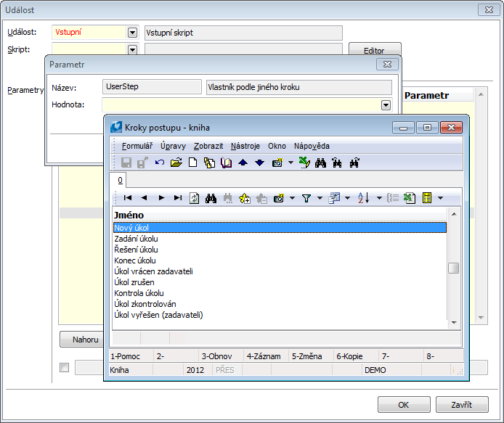The height and width of the screenshot is (423, 504).
Task: Click the Zavřít button
Action: coord(462,405)
